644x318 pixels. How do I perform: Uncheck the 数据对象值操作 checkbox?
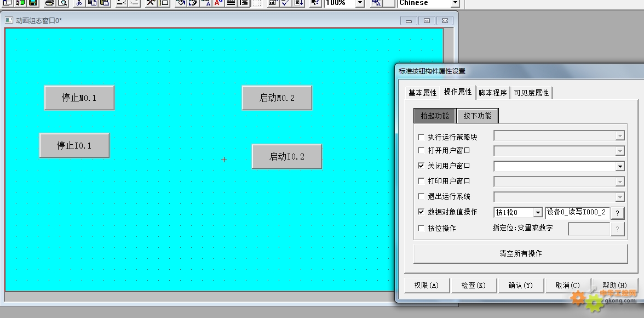coord(421,212)
